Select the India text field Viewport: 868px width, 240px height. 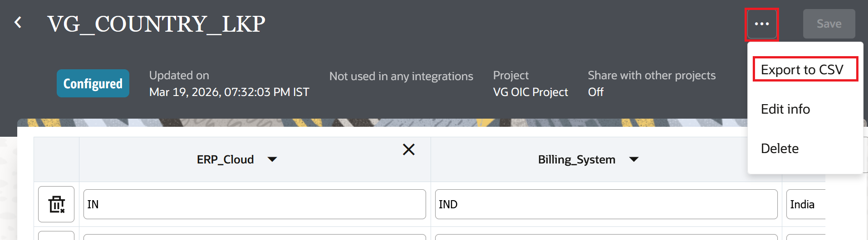coord(805,204)
